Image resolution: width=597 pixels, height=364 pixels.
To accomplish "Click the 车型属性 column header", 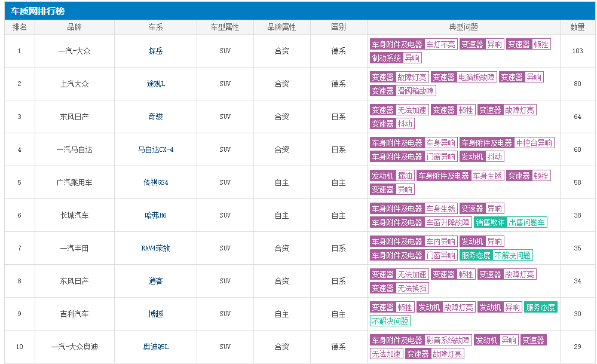I will [x=225, y=27].
